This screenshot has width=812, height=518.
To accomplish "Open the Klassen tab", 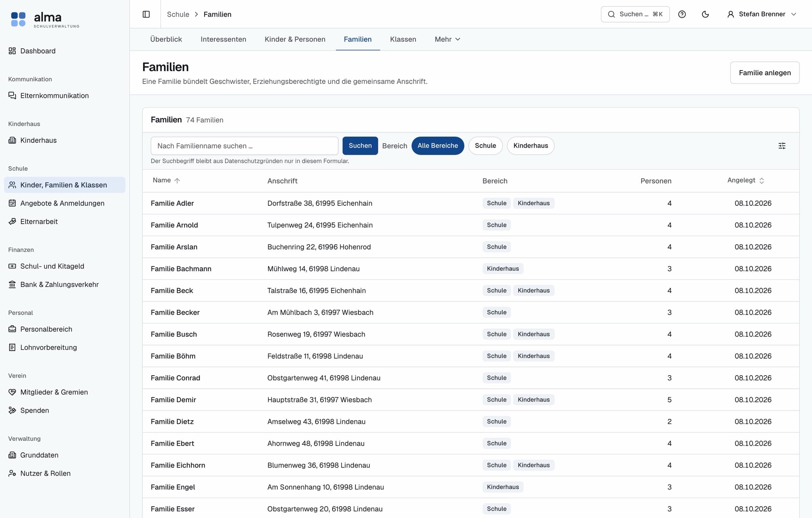I will click(x=403, y=39).
